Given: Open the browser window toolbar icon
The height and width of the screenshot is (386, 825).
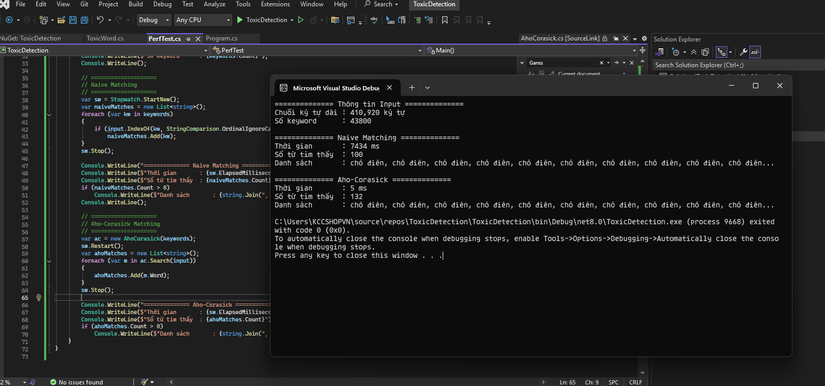Looking at the screenshot, I should [350, 20].
